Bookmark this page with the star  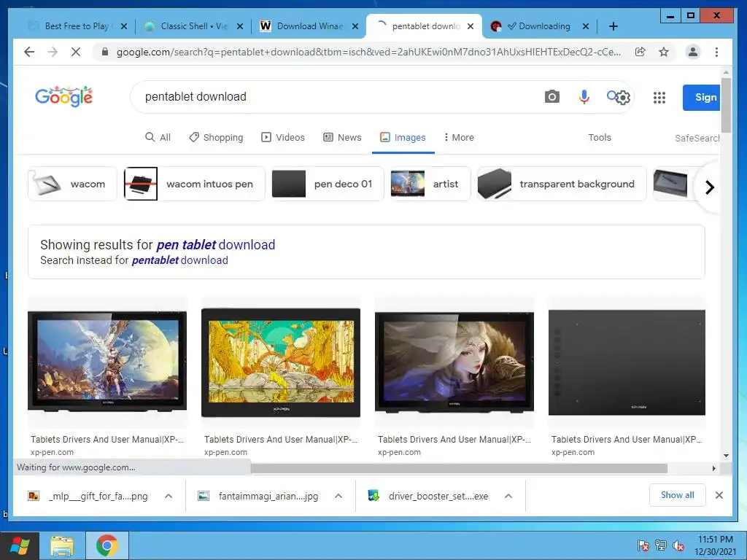pos(664,52)
